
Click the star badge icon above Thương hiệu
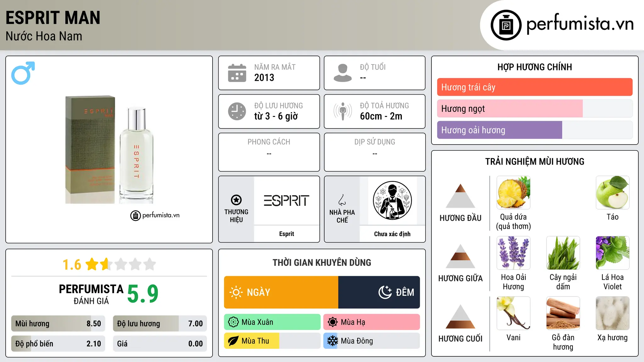point(236,200)
